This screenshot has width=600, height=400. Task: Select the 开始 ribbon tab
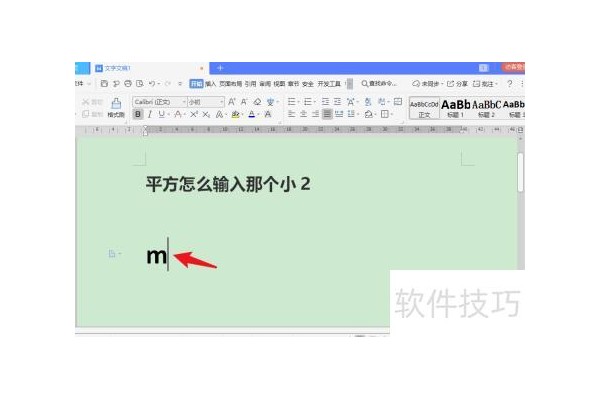196,83
